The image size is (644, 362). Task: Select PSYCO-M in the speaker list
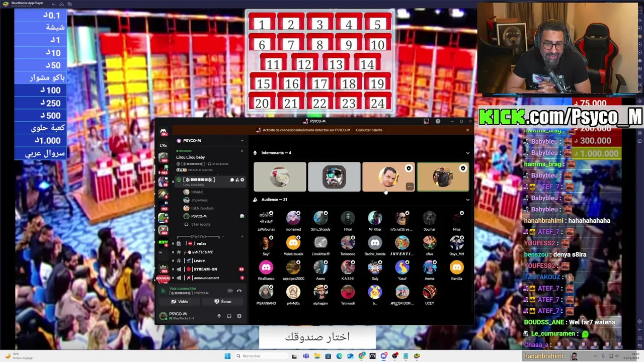[199, 216]
